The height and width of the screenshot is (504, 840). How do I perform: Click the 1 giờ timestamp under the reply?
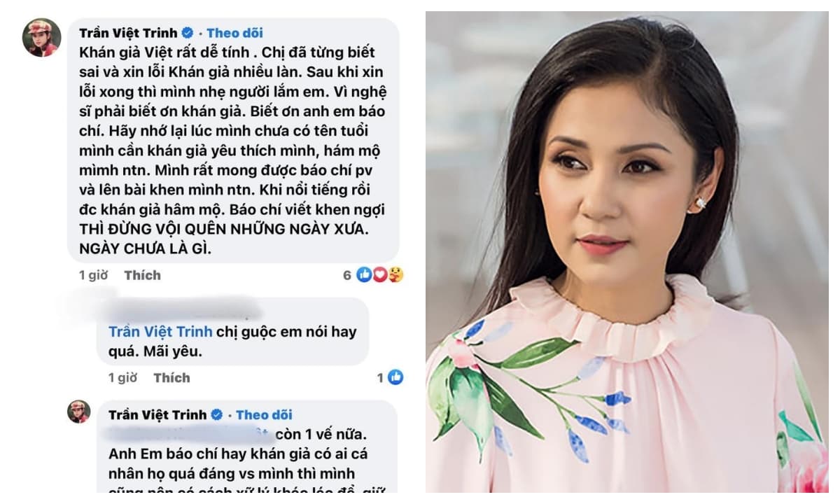click(122, 377)
